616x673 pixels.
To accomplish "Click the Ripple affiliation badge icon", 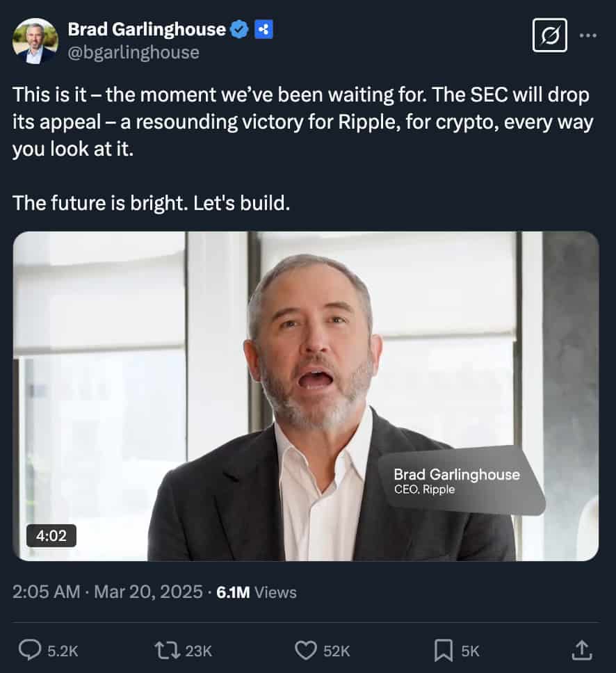I will pos(263,29).
